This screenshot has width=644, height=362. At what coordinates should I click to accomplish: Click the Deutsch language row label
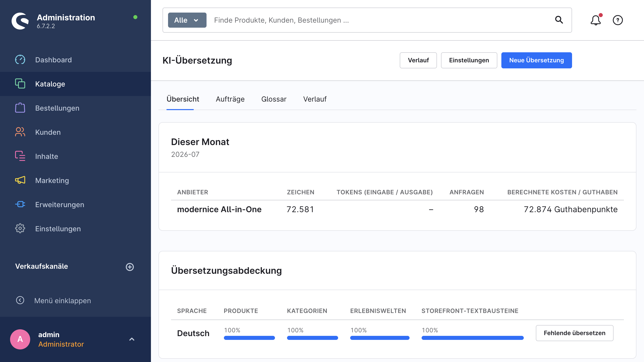pyautogui.click(x=193, y=333)
